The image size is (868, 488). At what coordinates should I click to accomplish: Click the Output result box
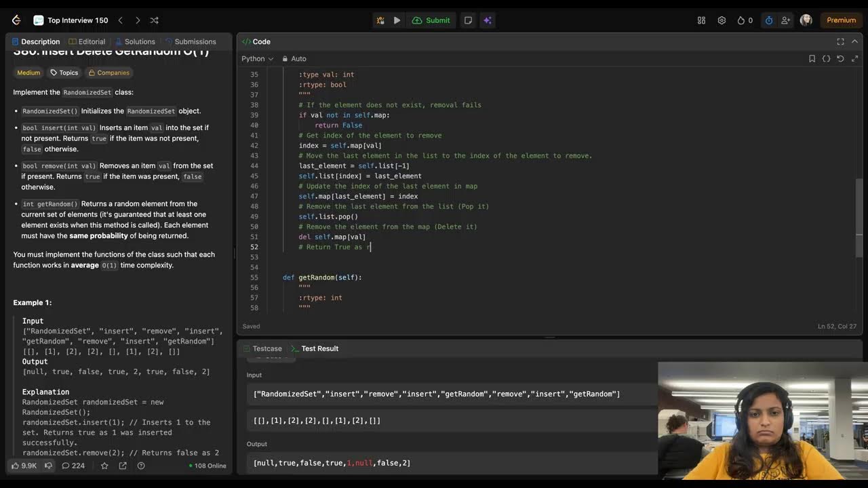452,463
